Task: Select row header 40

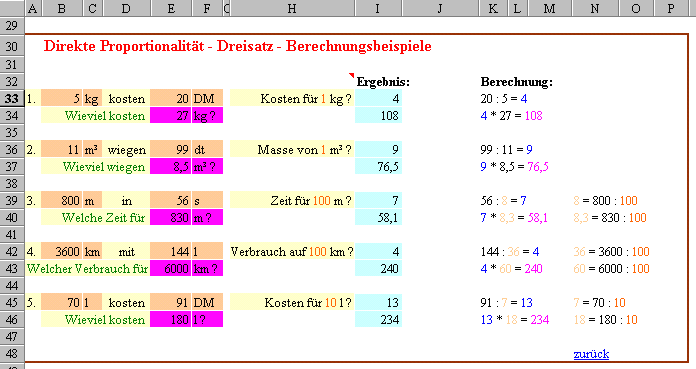Action: click(12, 218)
